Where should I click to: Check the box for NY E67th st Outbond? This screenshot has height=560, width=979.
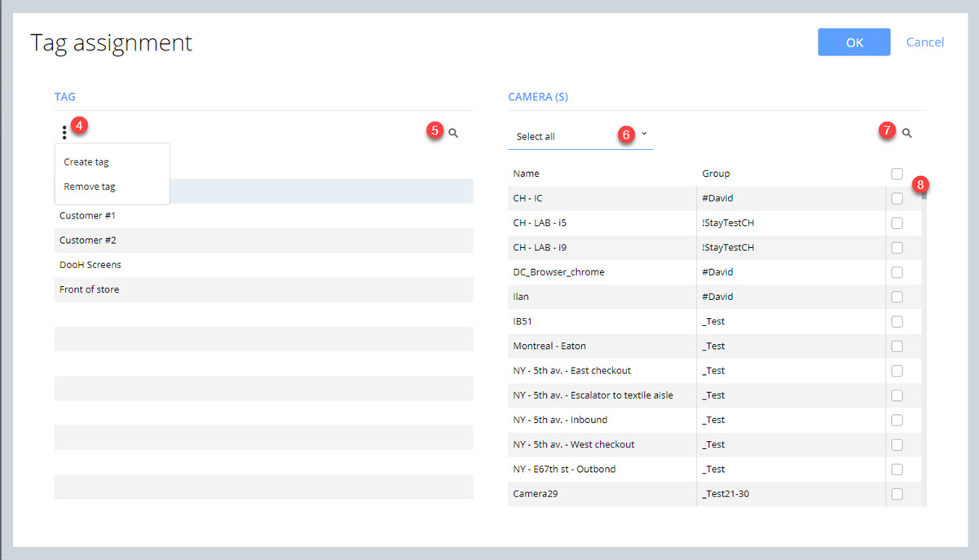click(897, 470)
